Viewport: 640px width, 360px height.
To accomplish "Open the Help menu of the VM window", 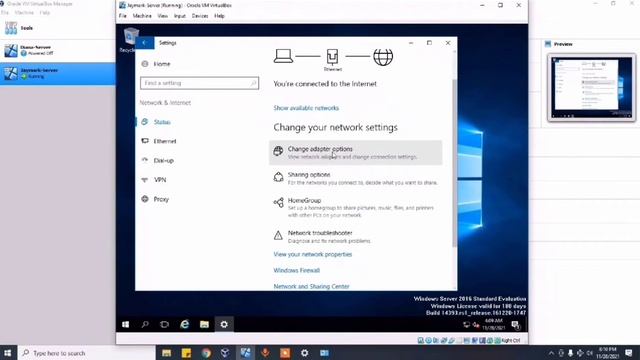I will [220, 16].
